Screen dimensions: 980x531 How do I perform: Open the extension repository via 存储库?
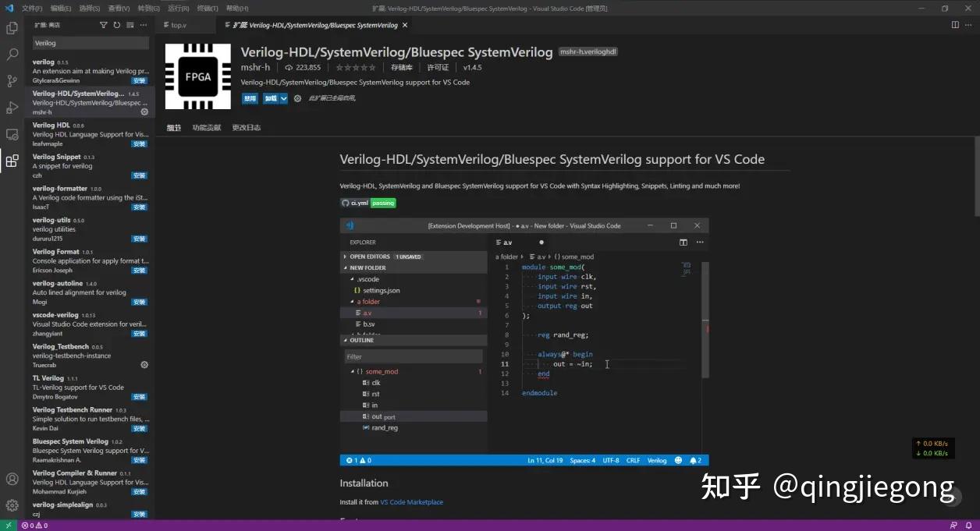coord(401,67)
